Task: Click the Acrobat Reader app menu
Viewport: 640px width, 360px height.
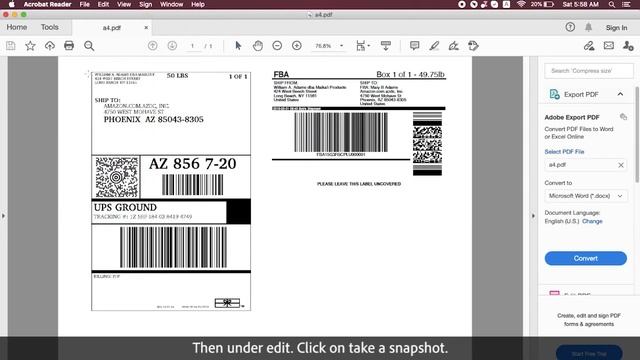Action: click(x=47, y=4)
